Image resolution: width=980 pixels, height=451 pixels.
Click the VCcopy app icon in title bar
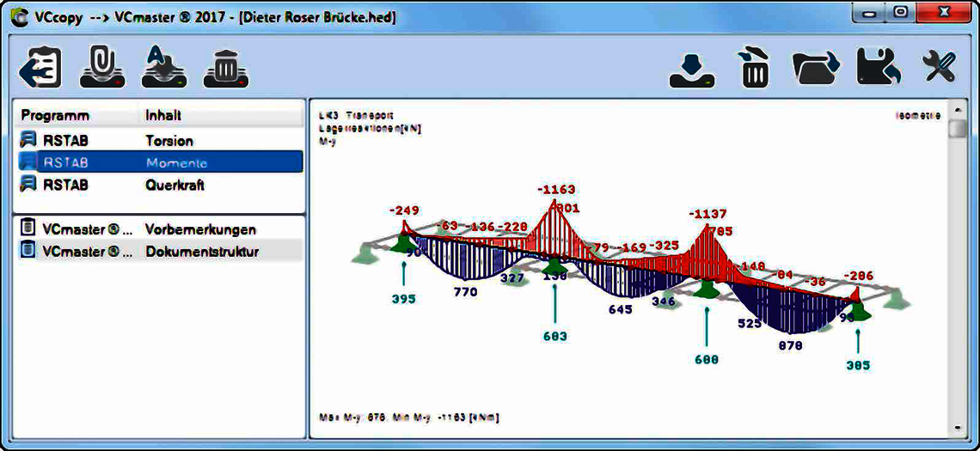(x=20, y=17)
